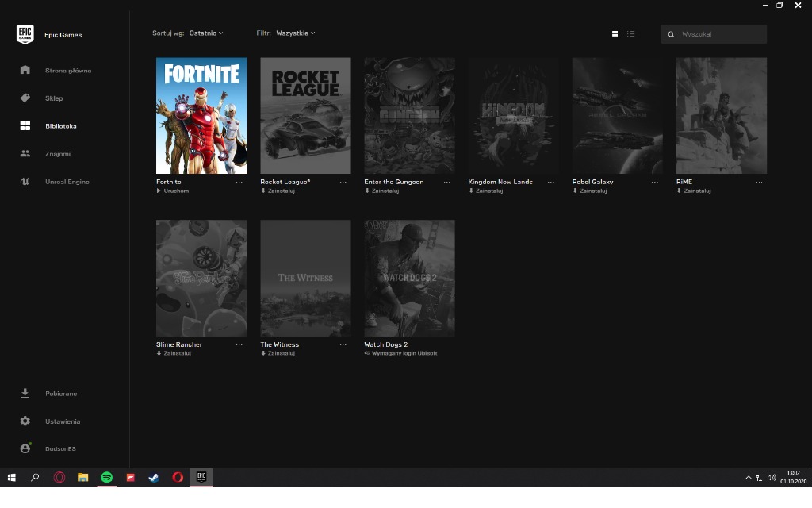Viewport: 812px width, 508px height.
Task: Select the Rebel Galaxy cover thumbnail
Action: coord(617,116)
